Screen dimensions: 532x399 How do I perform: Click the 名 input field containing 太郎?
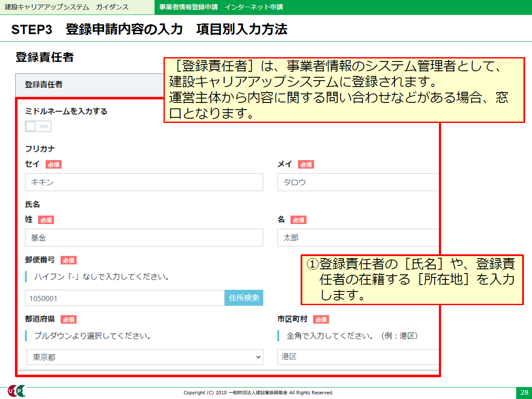coord(358,238)
